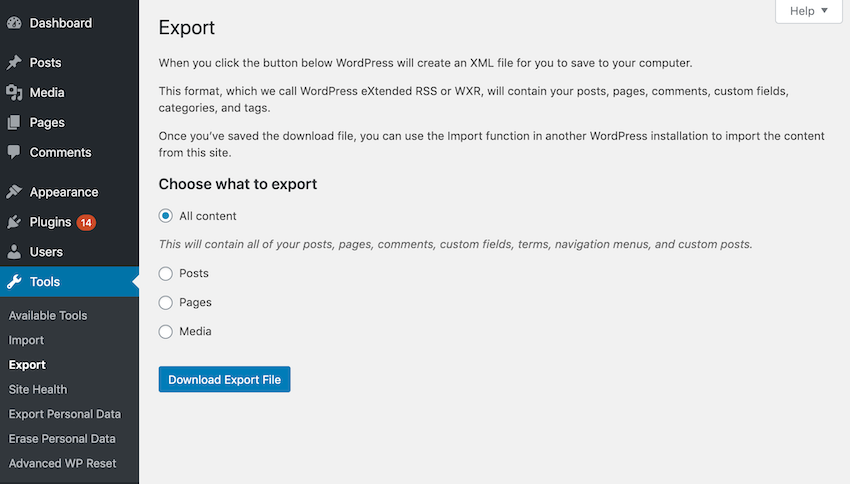This screenshot has width=850, height=484.
Task: Click the Users person icon
Action: point(14,252)
